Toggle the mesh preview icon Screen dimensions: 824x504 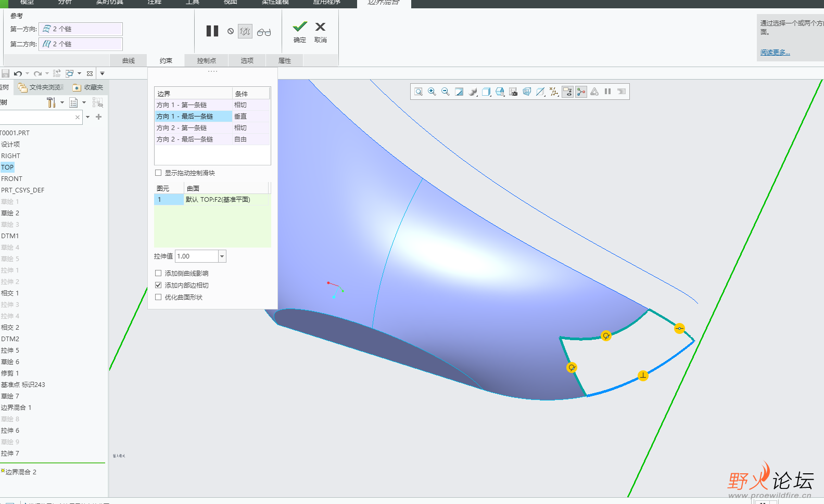(245, 31)
